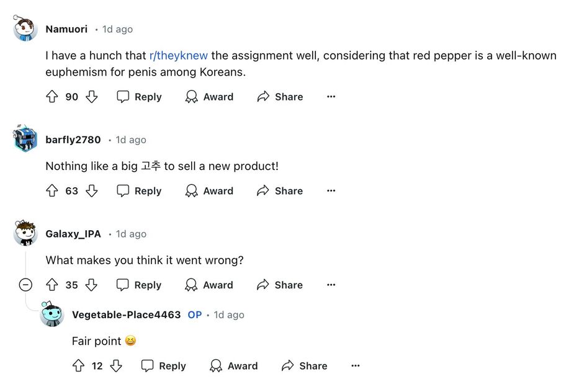Upvote Namuori's comment
574x392 pixels.
pos(52,97)
